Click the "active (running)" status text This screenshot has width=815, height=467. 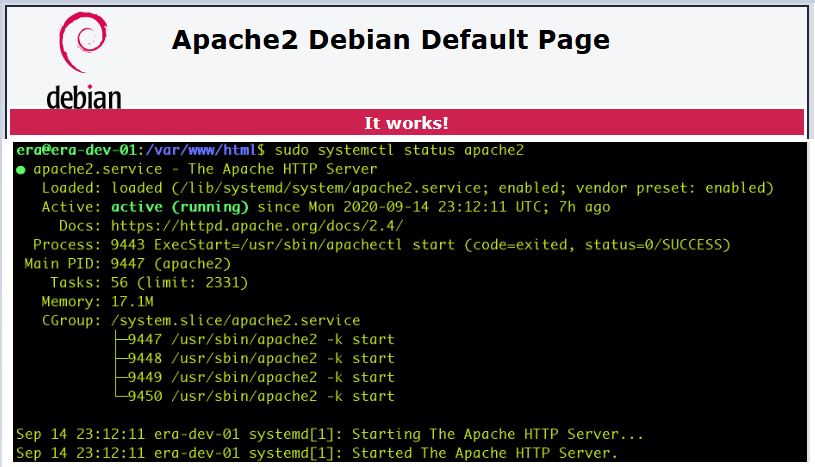[x=179, y=207]
